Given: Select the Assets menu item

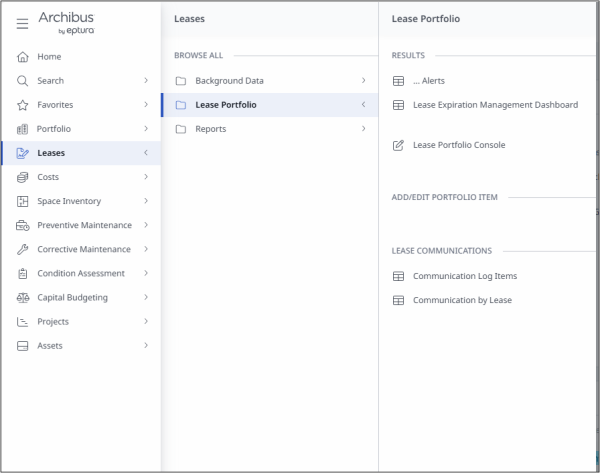Looking at the screenshot, I should 50,346.
